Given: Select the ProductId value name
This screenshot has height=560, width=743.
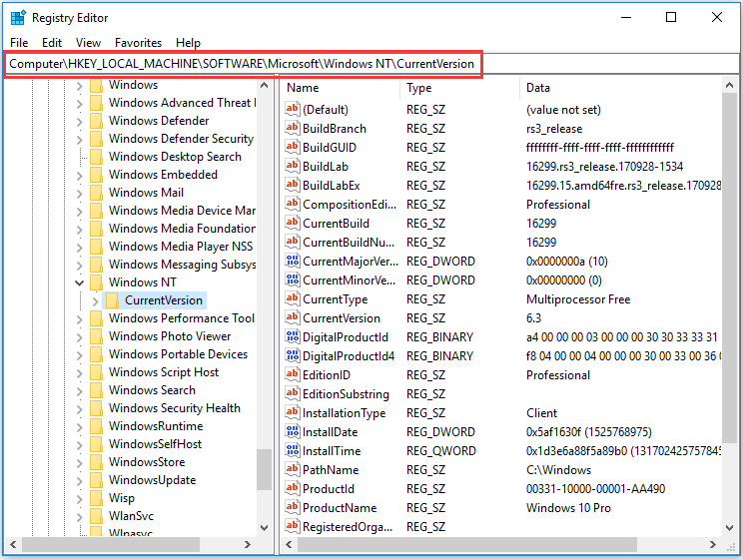Looking at the screenshot, I should (x=329, y=488).
